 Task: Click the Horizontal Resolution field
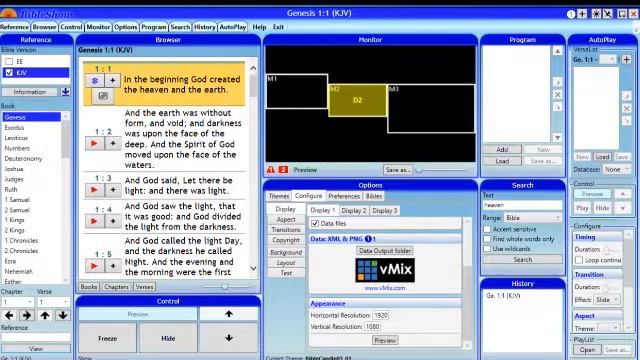coord(380,315)
